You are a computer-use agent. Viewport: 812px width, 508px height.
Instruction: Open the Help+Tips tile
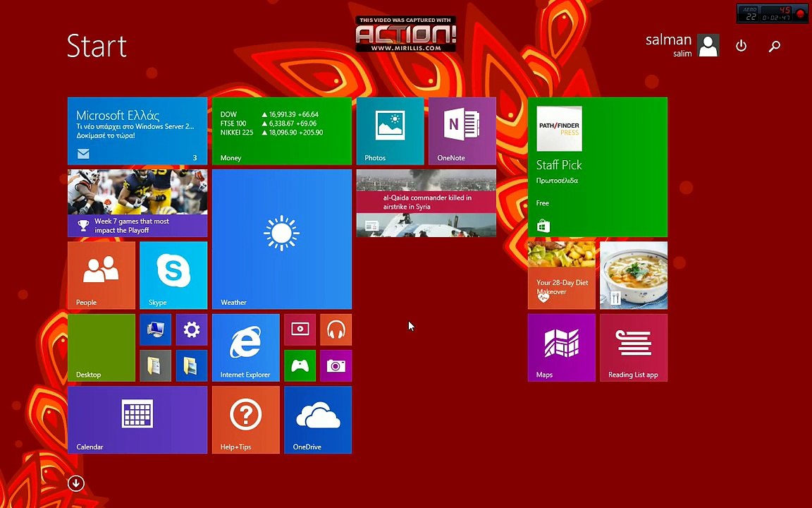click(x=246, y=420)
